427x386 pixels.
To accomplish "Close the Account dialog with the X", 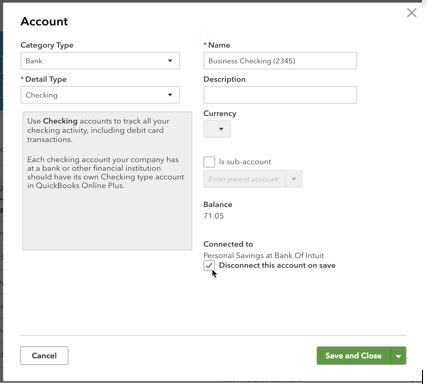I will 411,13.
